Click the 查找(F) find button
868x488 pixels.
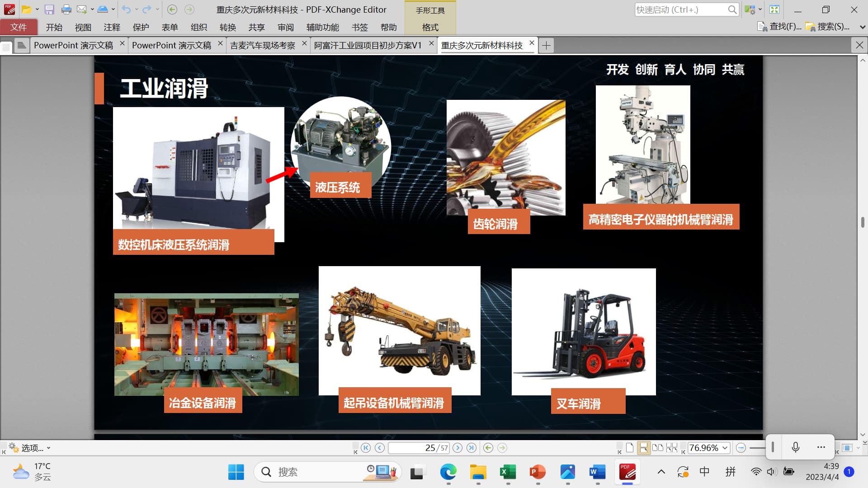coord(779,27)
